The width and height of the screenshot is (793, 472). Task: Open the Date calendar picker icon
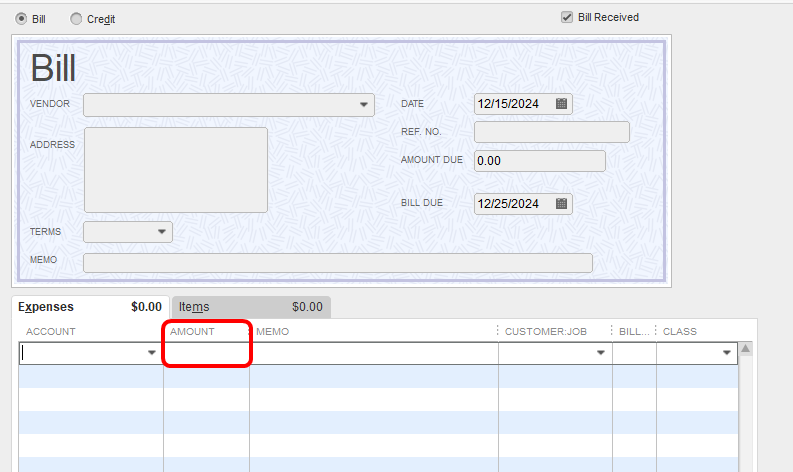[x=561, y=104]
